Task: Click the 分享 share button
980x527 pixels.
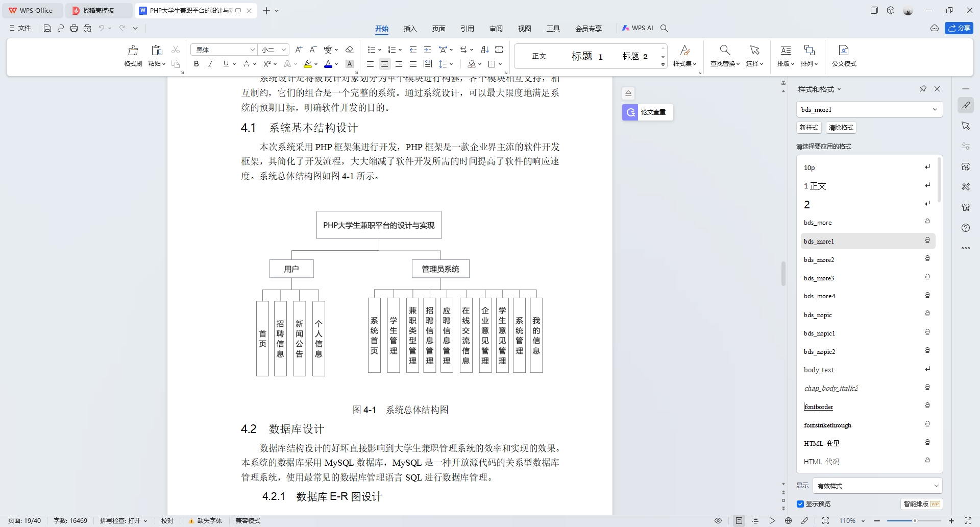Action: pos(959,28)
